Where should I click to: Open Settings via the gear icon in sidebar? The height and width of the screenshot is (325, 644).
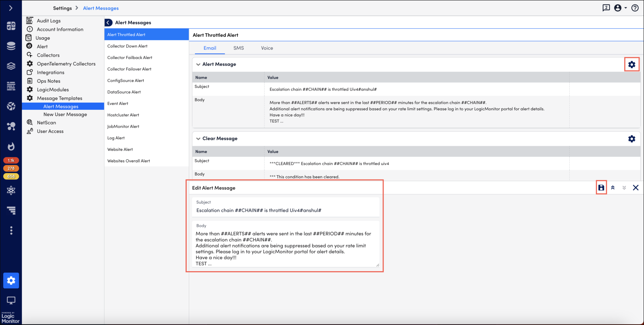[11, 280]
